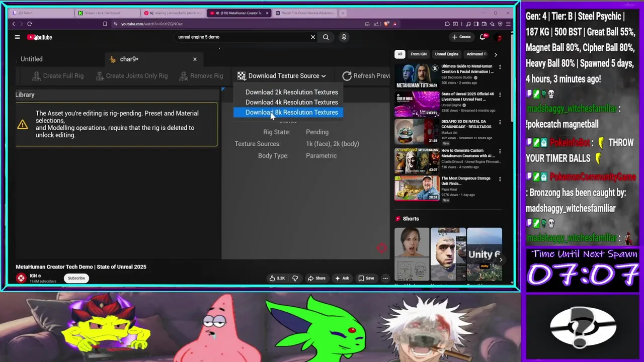The height and width of the screenshot is (362, 644).
Task: Open the browser new tab button
Action: pos(343,13)
